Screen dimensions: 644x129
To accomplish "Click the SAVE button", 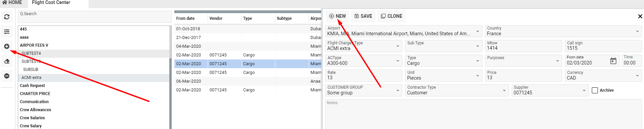I will coord(364,16).
